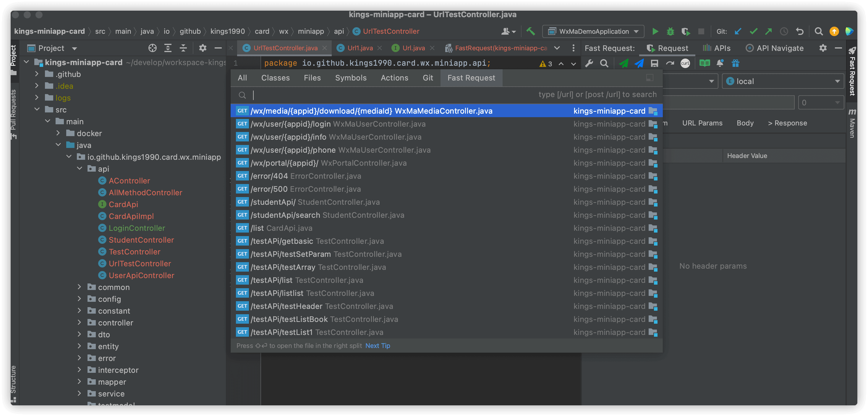Open the Url1.java editor tab

(359, 48)
